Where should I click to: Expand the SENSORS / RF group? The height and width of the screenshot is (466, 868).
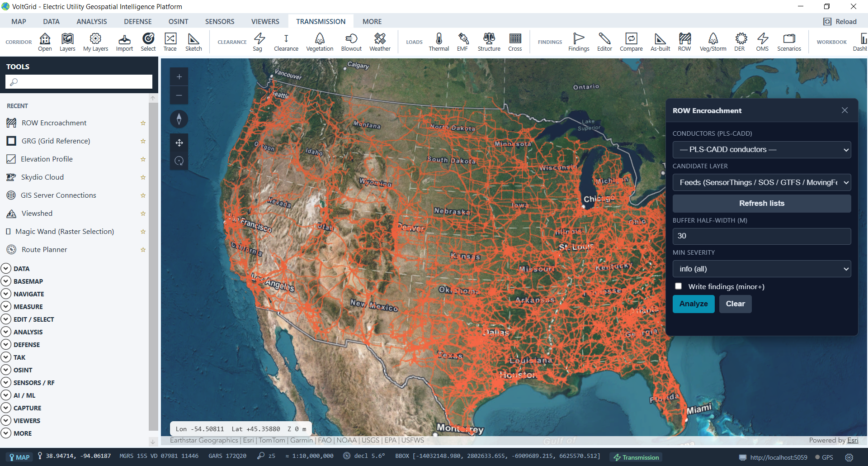click(6, 382)
